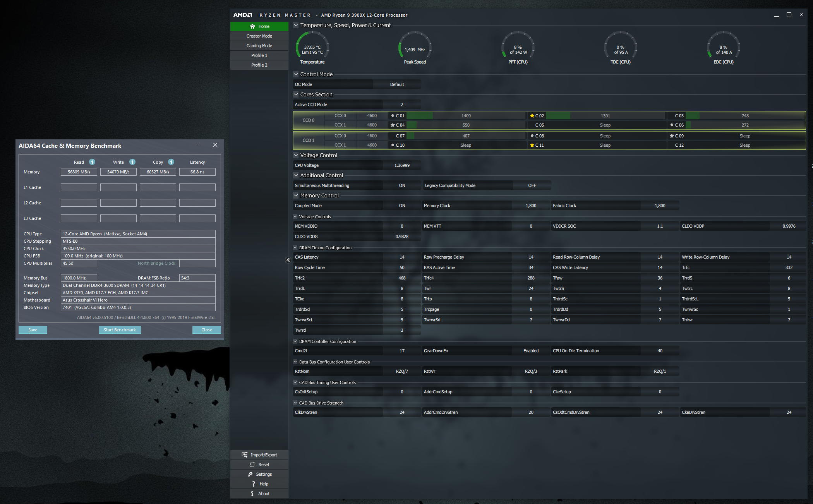
Task: Collapse the Additional Control section
Action: pyautogui.click(x=296, y=175)
